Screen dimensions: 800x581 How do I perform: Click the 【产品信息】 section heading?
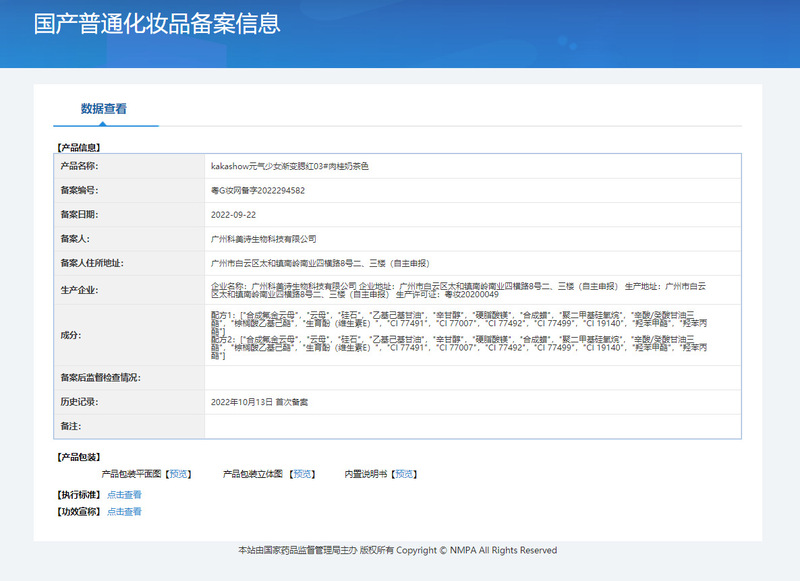click(77, 147)
